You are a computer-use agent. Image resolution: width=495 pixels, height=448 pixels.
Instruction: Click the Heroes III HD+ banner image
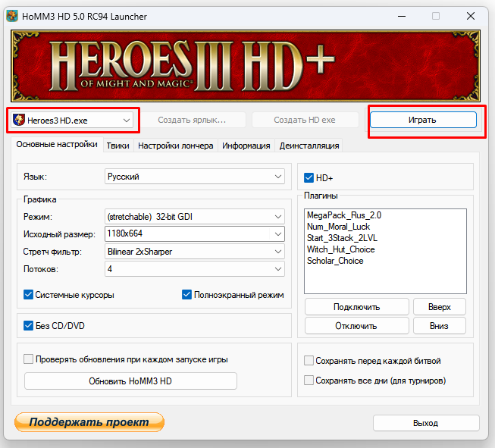click(247, 66)
